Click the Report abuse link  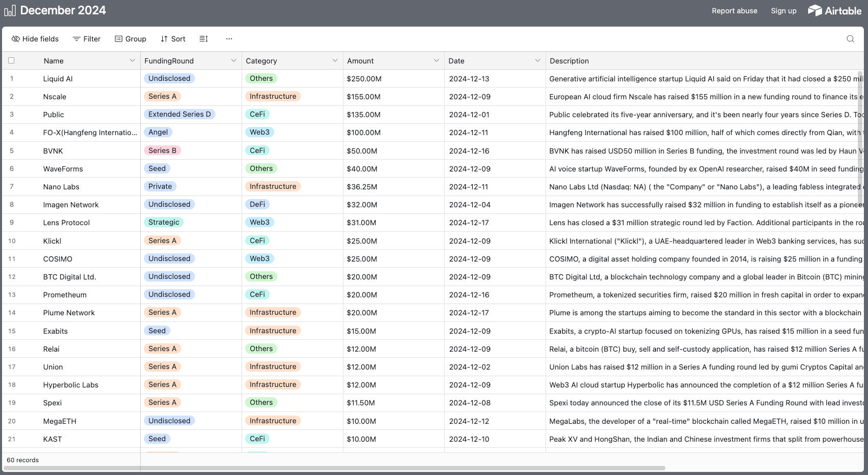coord(734,11)
